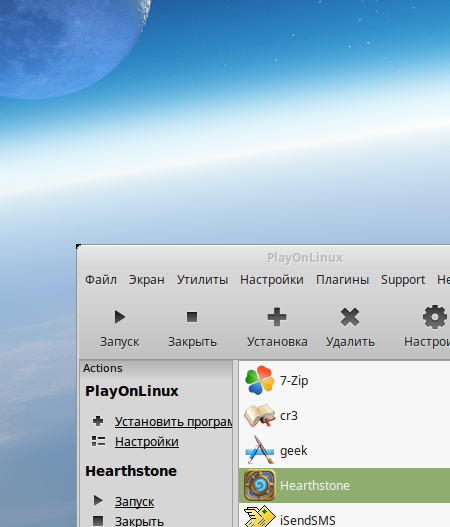The image size is (450, 527).
Task: Select the cr3 book icon
Action: tap(259, 416)
